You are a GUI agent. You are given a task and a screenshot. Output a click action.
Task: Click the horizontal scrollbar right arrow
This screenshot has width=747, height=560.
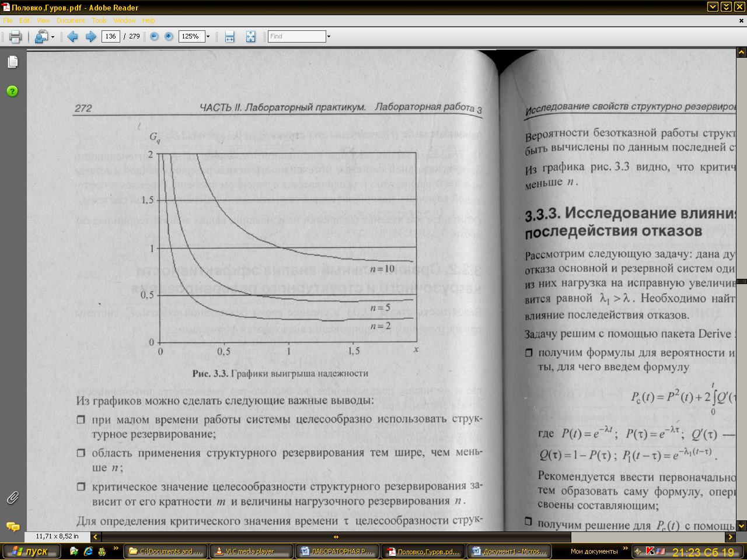pos(730,537)
